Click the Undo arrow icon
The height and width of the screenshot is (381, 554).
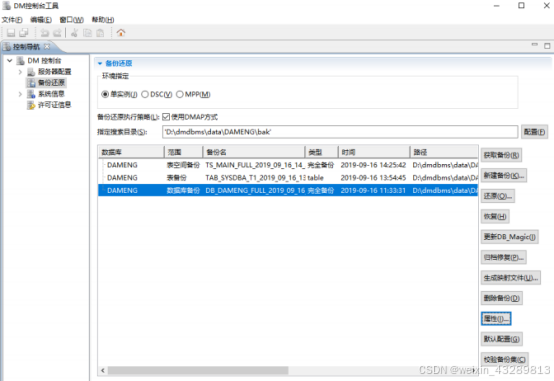click(x=45, y=33)
